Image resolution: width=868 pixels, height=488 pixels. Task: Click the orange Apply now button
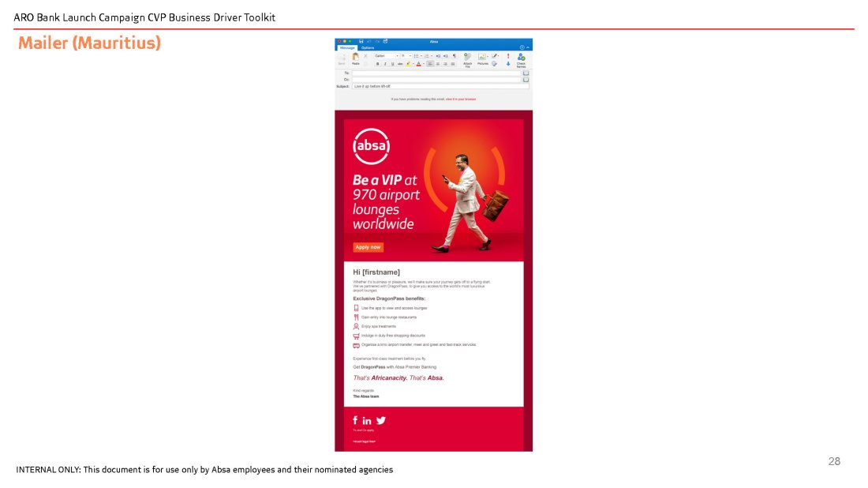click(x=368, y=247)
